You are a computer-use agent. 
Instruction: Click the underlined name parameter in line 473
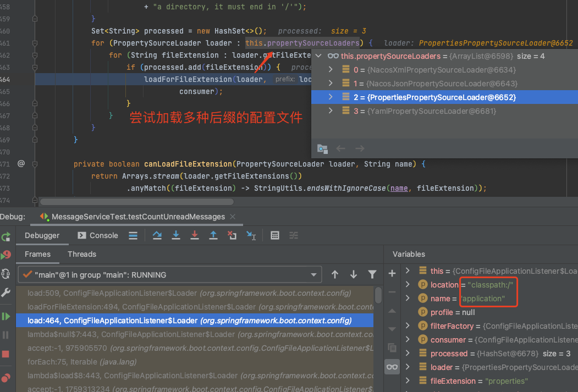click(x=399, y=188)
